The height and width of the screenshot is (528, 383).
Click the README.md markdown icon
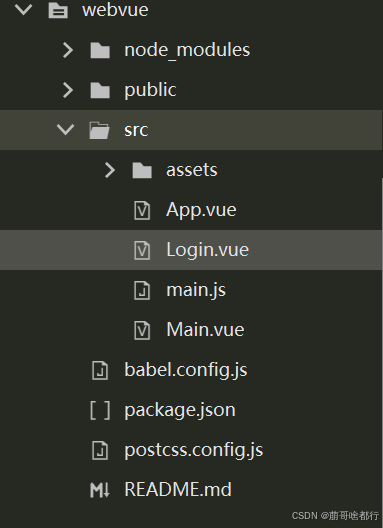pyautogui.click(x=100, y=490)
